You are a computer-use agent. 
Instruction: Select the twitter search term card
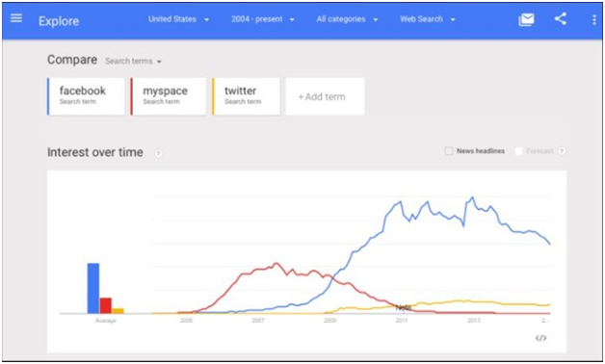[x=246, y=96]
